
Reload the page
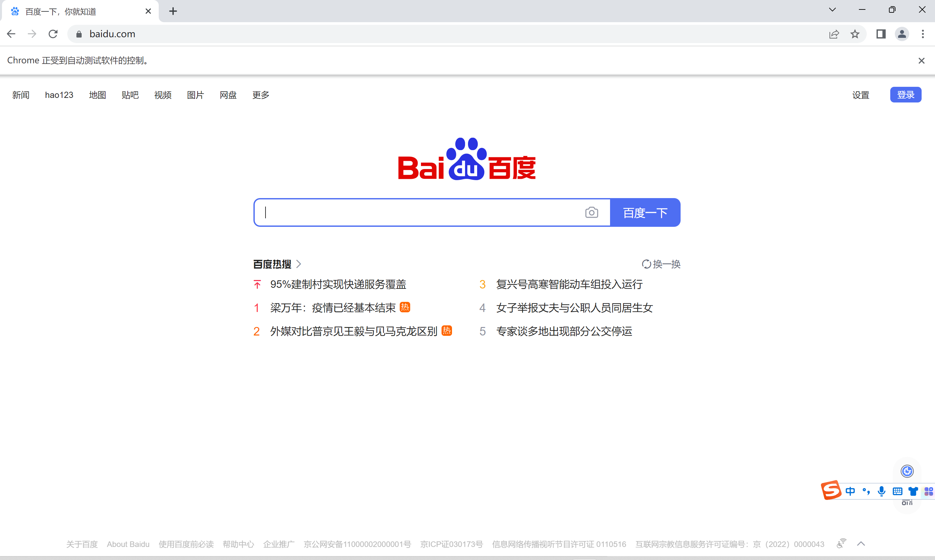[53, 34]
